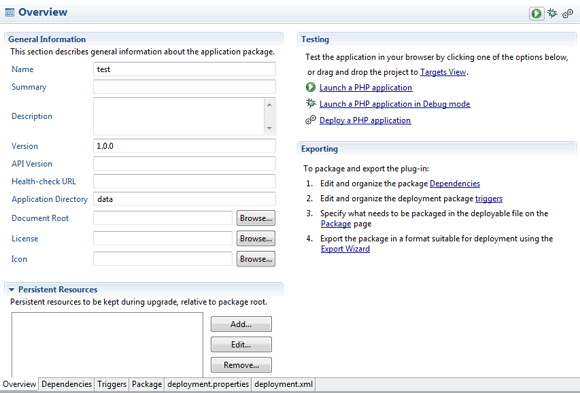The height and width of the screenshot is (393, 580).
Task: Switch to the Triggers tab
Action: (x=112, y=384)
